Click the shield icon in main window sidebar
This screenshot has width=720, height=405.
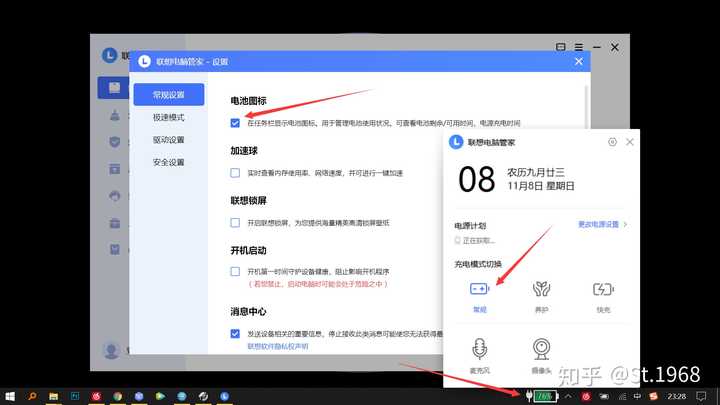point(115,142)
